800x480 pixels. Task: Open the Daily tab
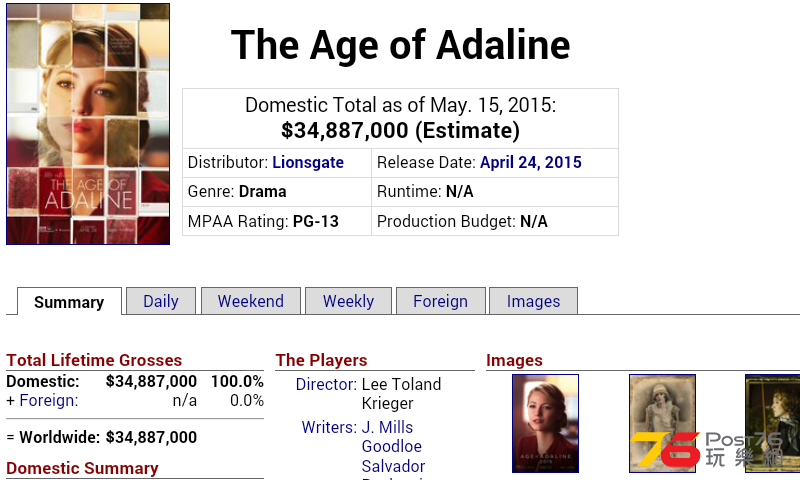click(161, 301)
